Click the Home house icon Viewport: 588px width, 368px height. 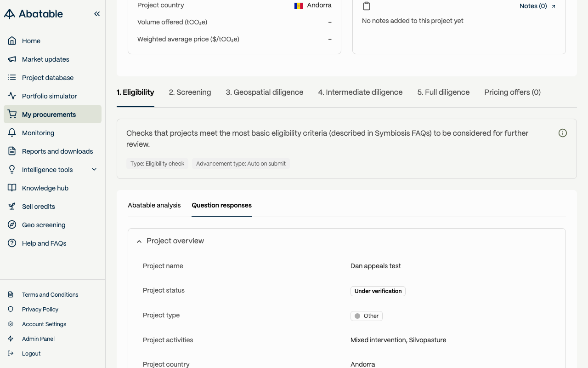12,41
